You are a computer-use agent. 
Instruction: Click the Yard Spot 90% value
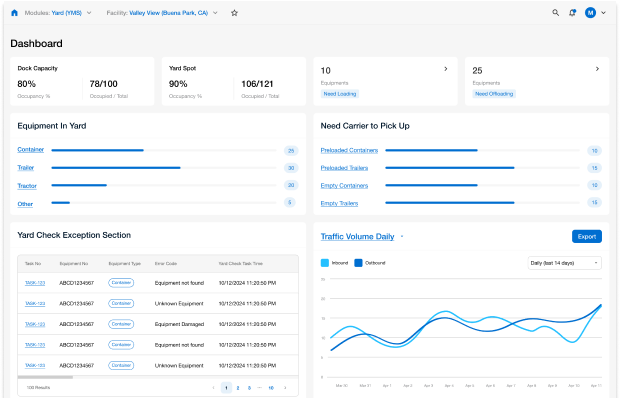tap(178, 84)
